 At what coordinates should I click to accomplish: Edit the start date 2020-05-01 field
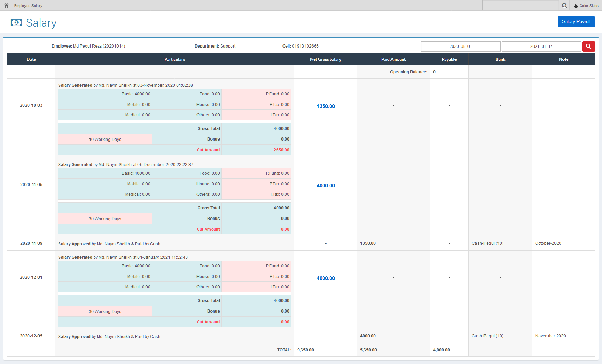click(x=460, y=47)
